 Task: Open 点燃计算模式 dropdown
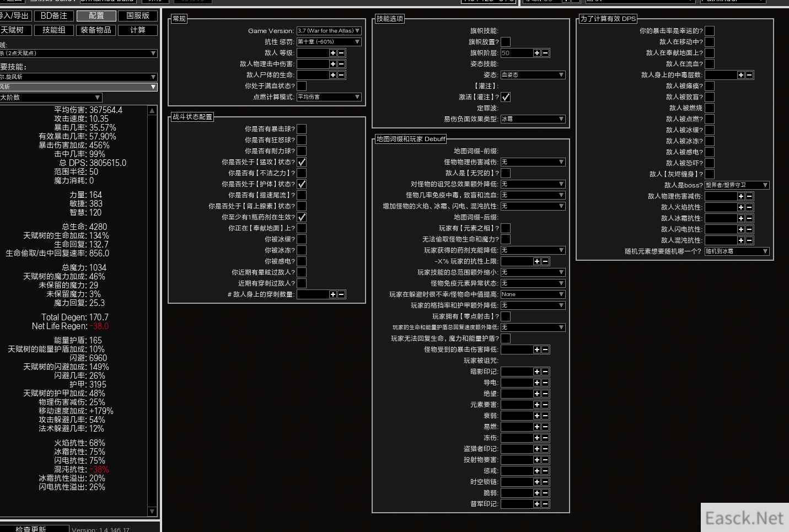[329, 97]
